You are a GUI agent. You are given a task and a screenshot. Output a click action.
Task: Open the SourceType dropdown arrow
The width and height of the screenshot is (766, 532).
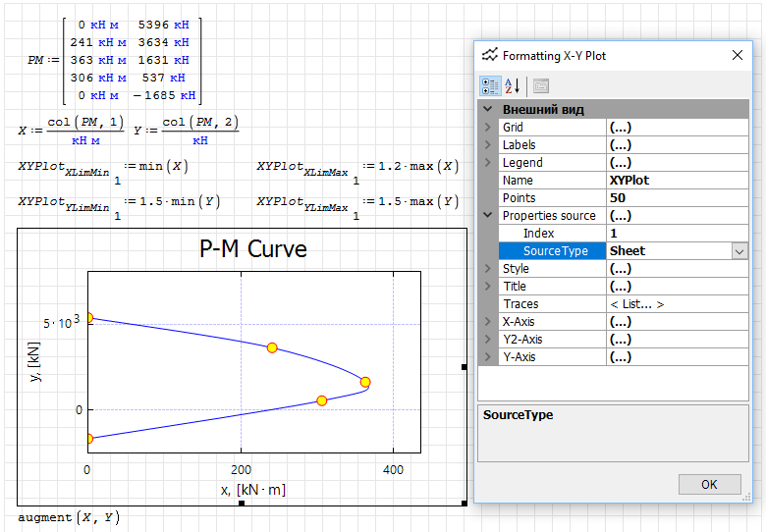pos(739,251)
